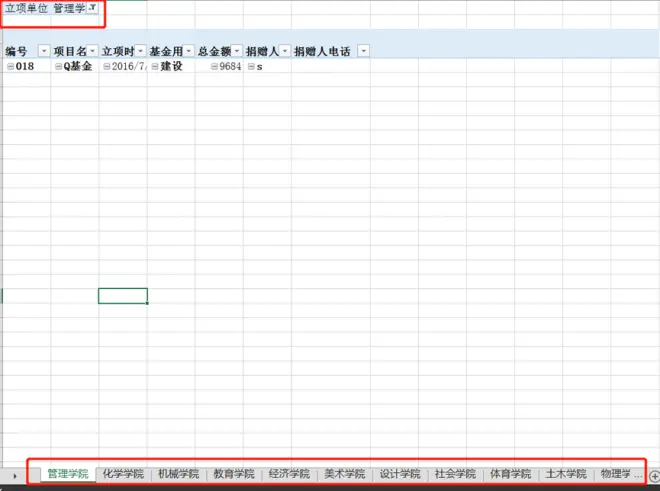This screenshot has height=491, width=660.
Task: Switch to the 物理学 sheet tab
Action: tap(615, 474)
